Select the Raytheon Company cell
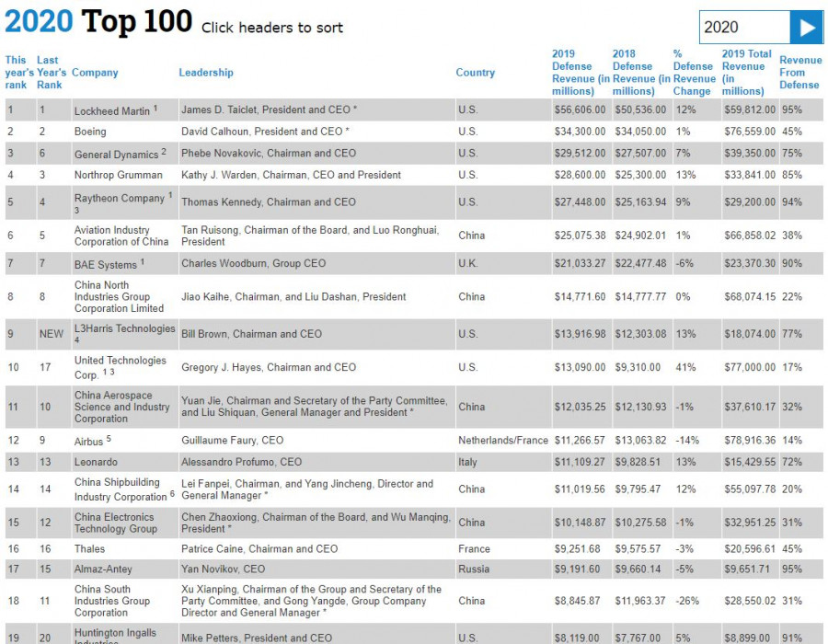 point(125,202)
